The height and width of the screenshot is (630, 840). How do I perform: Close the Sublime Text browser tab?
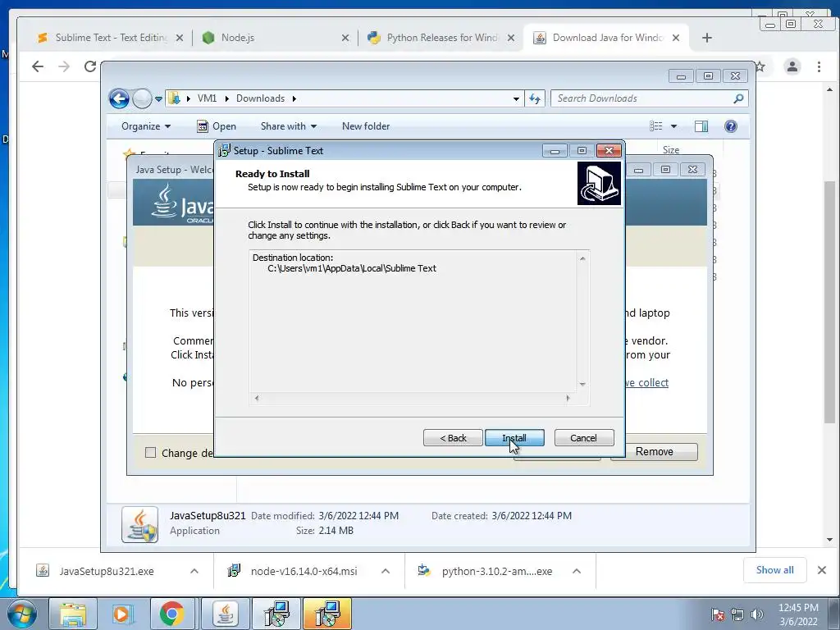(180, 38)
